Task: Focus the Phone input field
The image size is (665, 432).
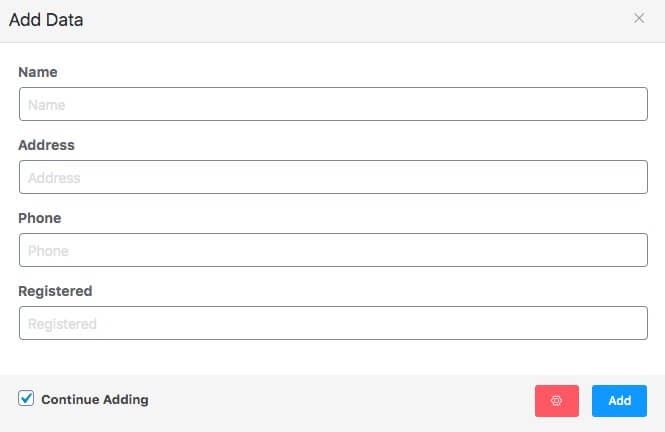Action: click(333, 250)
